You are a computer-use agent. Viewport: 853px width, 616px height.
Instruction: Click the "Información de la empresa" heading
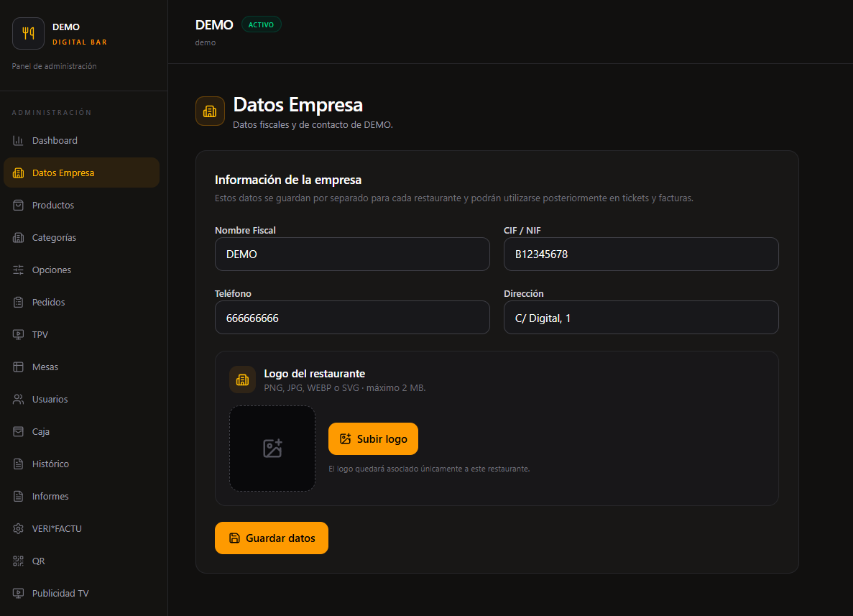(x=288, y=180)
